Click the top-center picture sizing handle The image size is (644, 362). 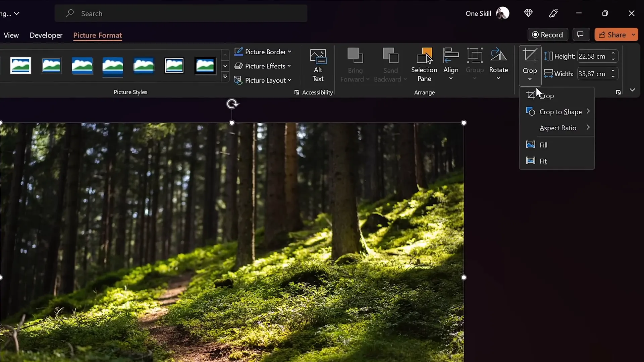click(232, 123)
